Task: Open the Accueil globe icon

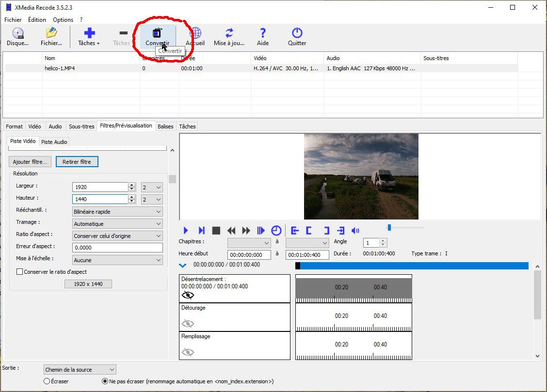Action: pos(195,37)
